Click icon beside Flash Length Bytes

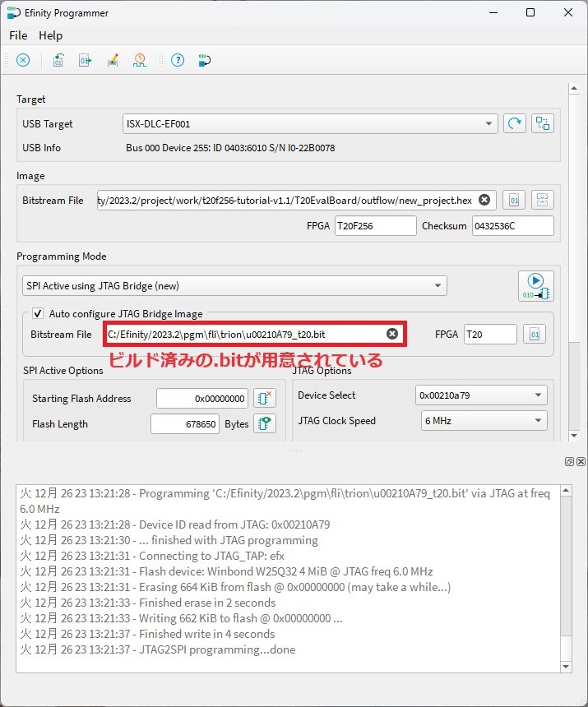(x=265, y=423)
